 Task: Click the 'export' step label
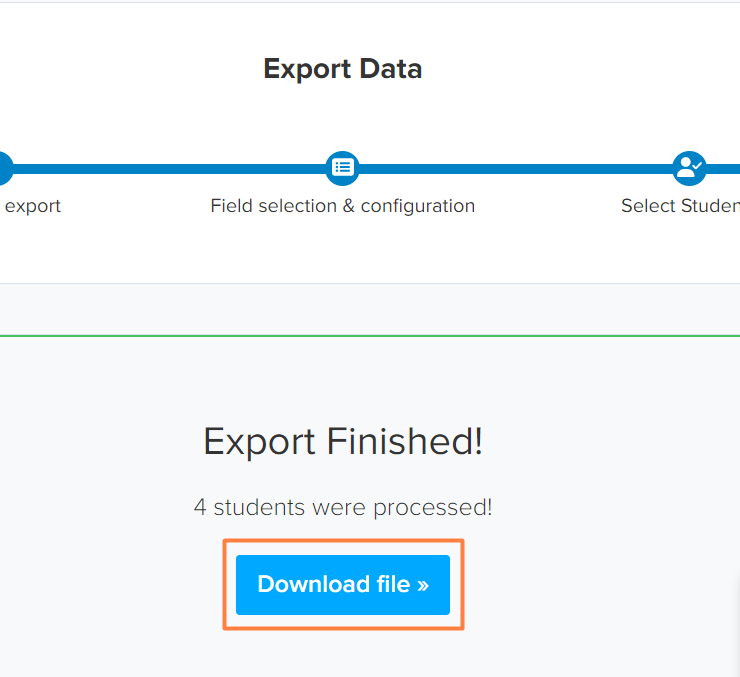[x=33, y=207]
